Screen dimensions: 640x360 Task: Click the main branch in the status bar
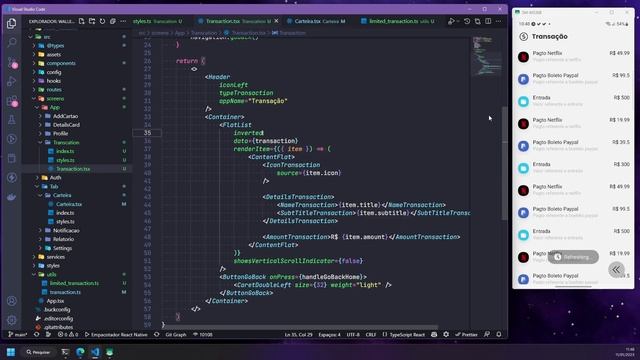coord(18,334)
